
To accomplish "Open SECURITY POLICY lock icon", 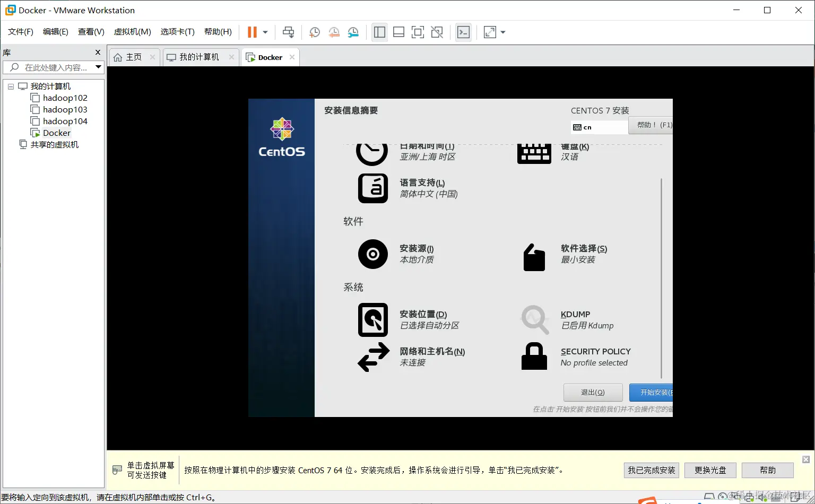I will tap(534, 356).
